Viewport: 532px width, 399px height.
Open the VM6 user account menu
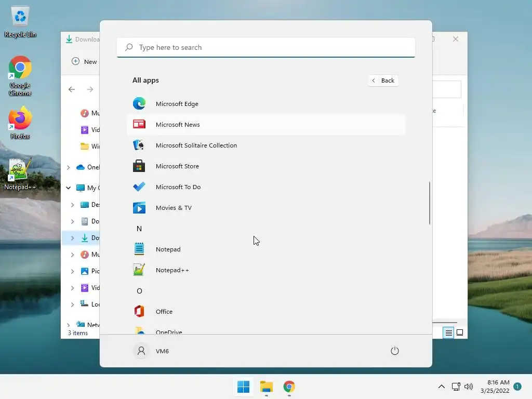coord(152,351)
